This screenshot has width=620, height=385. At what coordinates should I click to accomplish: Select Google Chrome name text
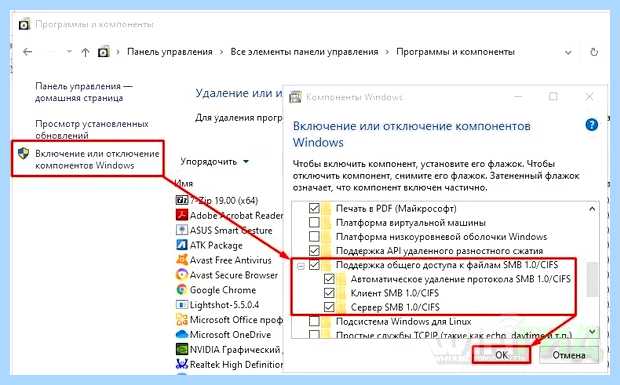point(223,290)
